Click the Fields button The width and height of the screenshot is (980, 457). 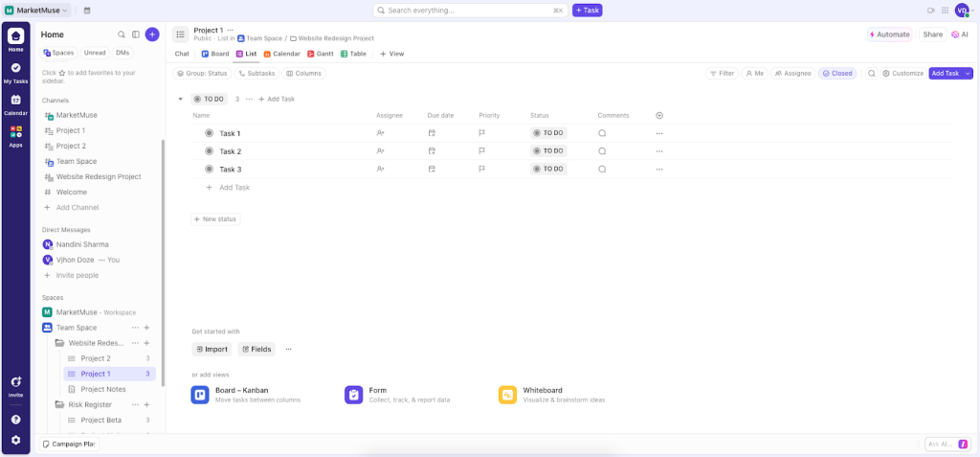click(256, 349)
